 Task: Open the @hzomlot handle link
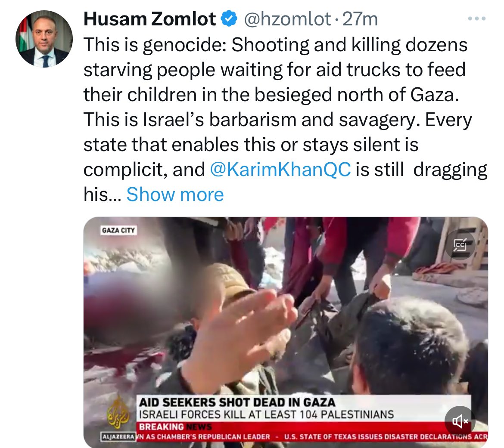(287, 19)
